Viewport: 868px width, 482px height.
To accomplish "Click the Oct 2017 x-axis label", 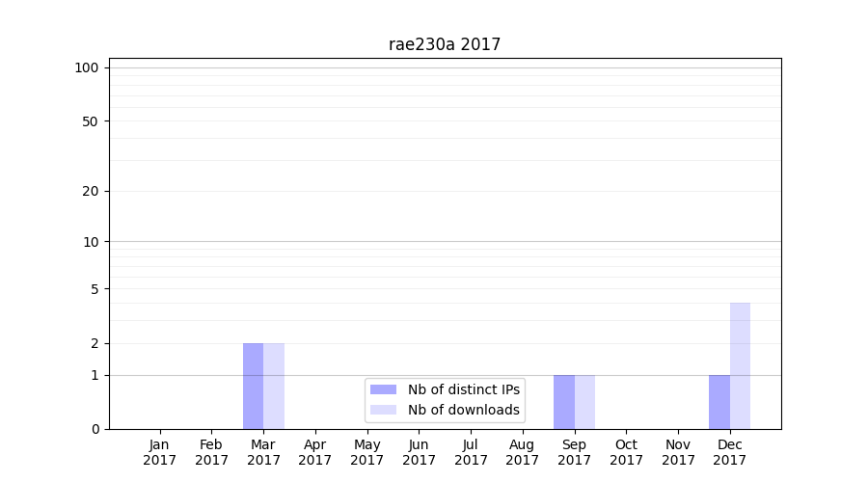I will [x=626, y=452].
